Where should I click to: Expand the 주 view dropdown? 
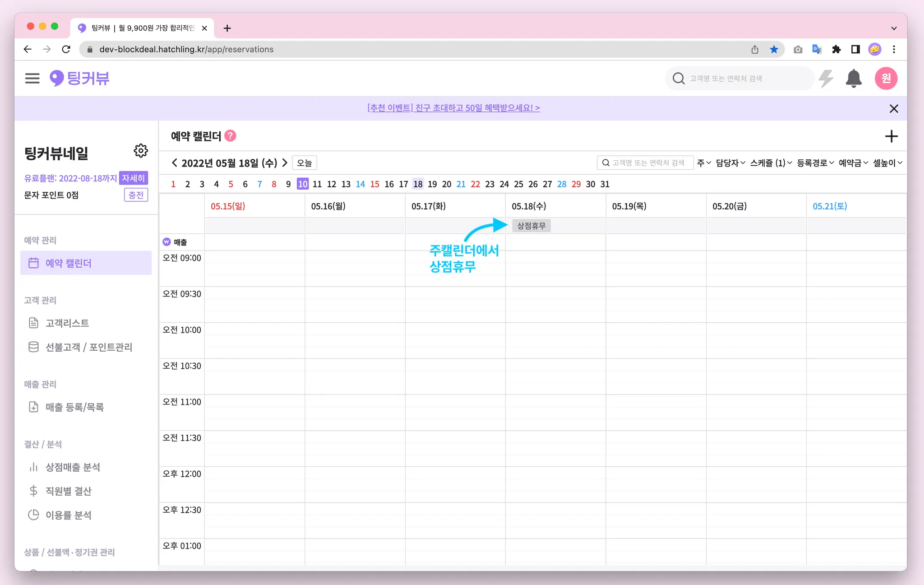(703, 163)
